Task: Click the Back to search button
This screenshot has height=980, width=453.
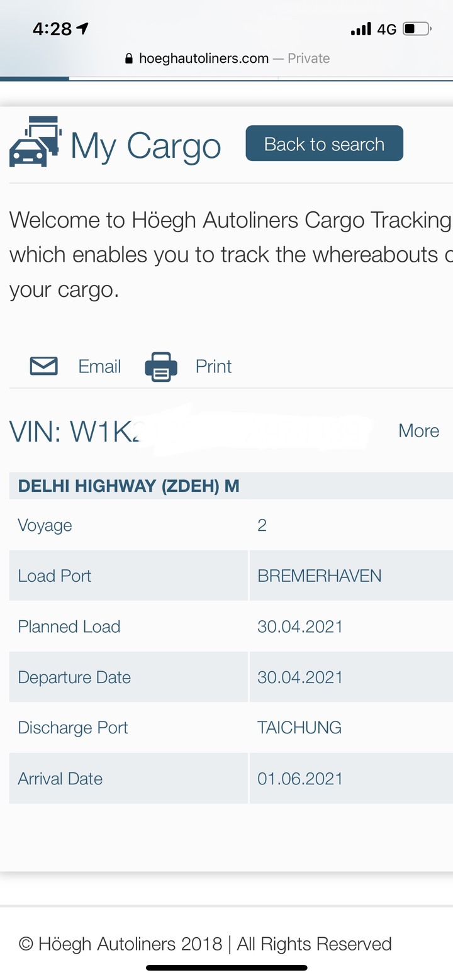Action: click(x=324, y=143)
